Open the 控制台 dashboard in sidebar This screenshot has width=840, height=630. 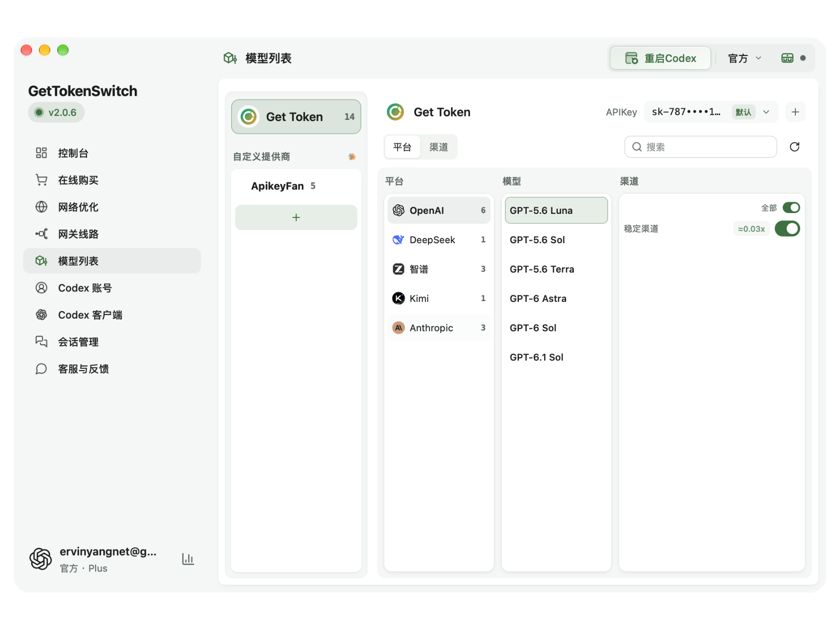pos(112,153)
